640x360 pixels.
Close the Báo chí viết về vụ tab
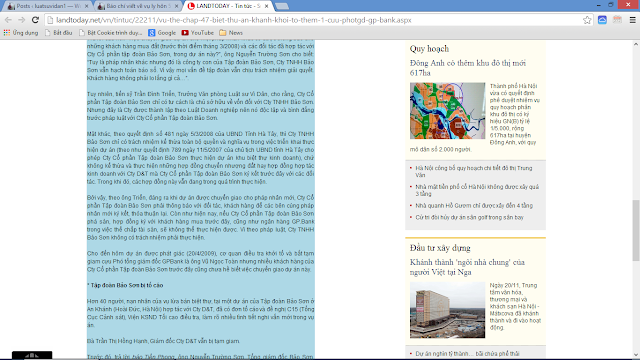pyautogui.click(x=176, y=6)
